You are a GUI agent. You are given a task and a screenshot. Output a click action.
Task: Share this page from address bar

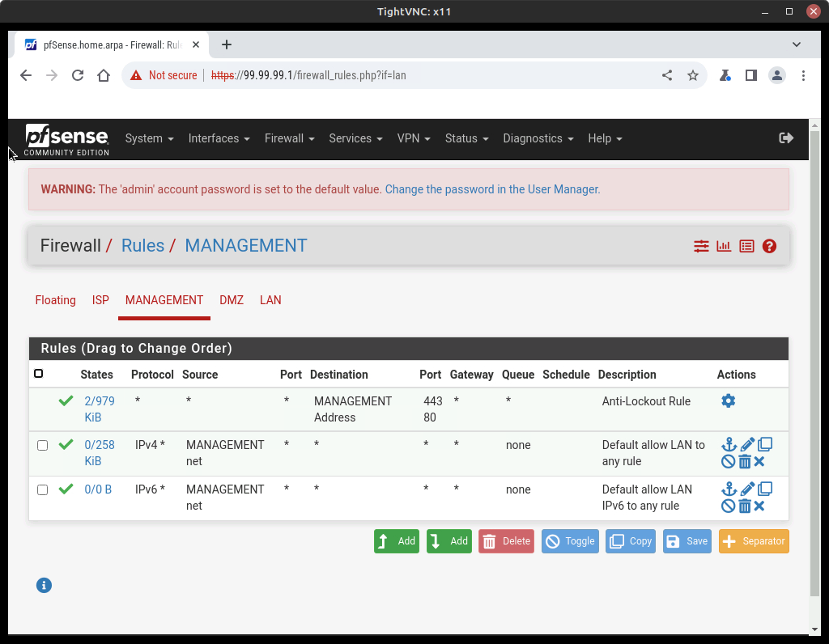point(667,75)
